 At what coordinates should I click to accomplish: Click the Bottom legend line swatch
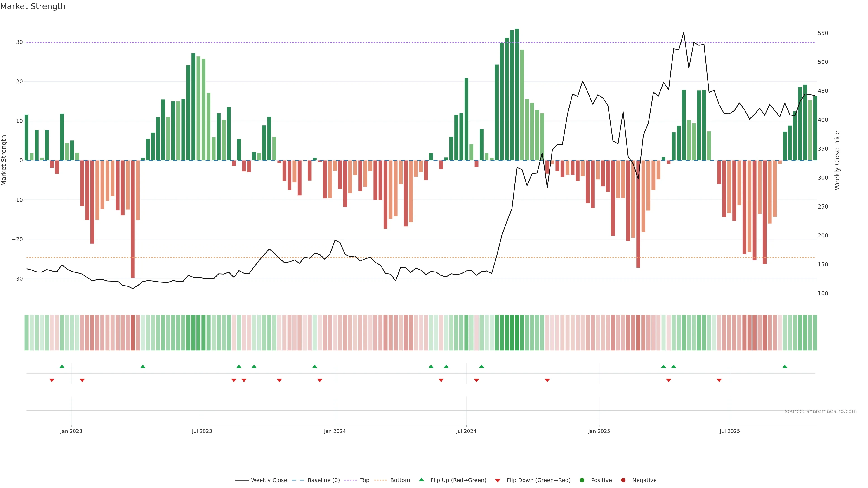380,480
